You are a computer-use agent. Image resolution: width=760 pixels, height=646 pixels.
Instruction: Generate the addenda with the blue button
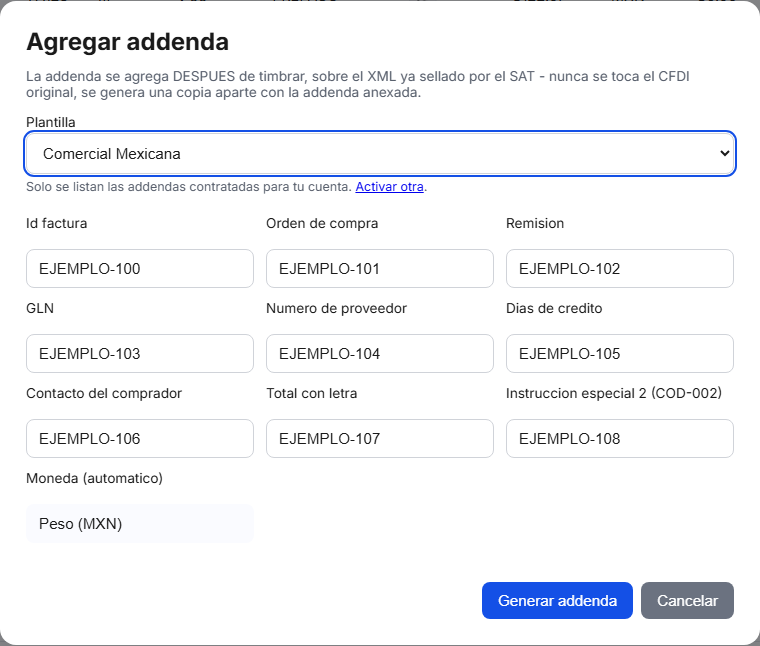[557, 600]
